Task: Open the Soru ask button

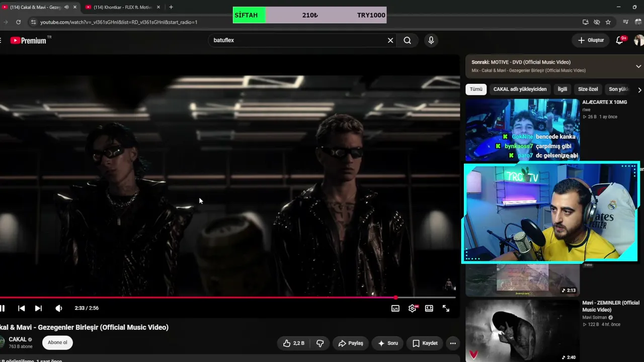Action: pos(388,343)
